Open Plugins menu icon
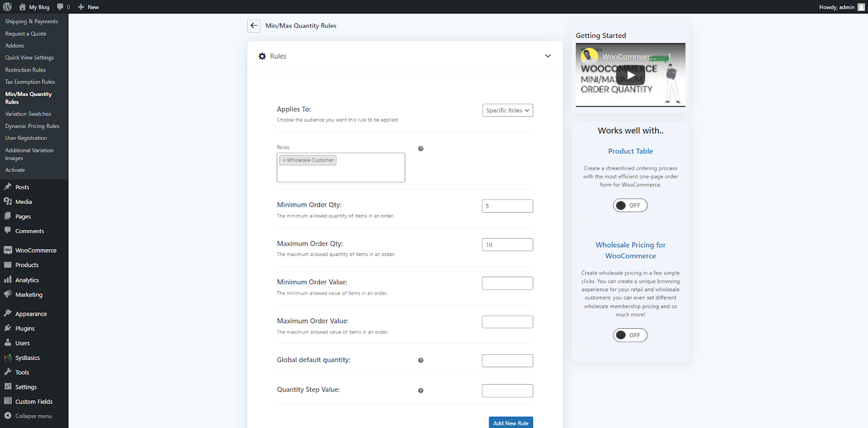 pyautogui.click(x=8, y=328)
